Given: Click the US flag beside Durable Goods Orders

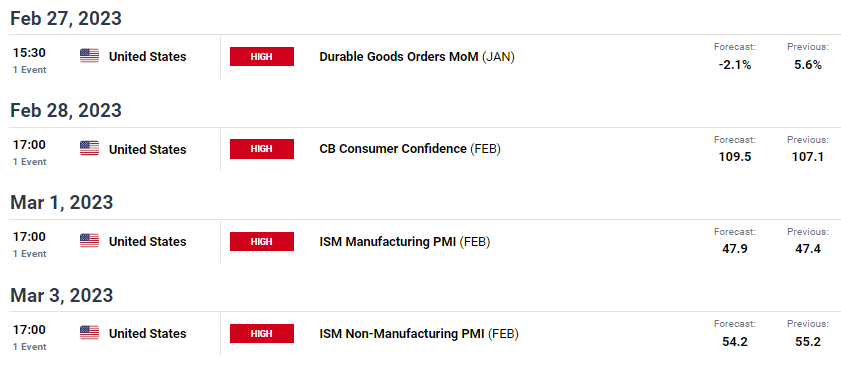Looking at the screenshot, I should click(x=90, y=56).
